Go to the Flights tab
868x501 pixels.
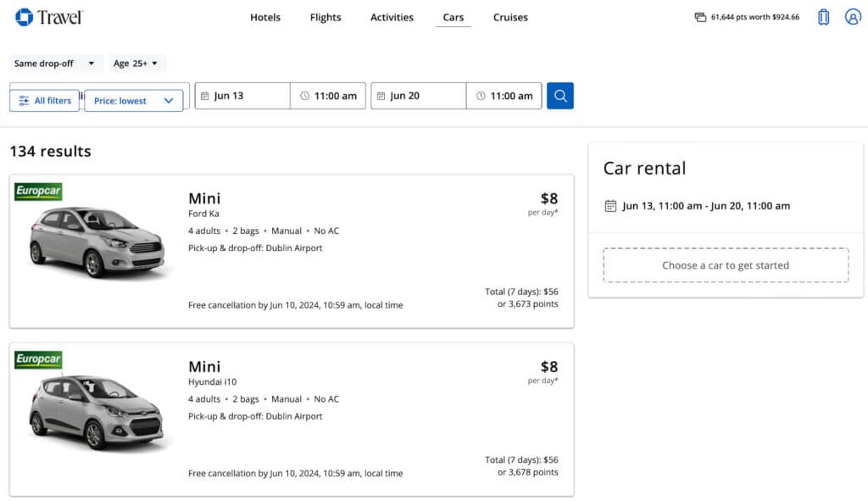point(325,17)
